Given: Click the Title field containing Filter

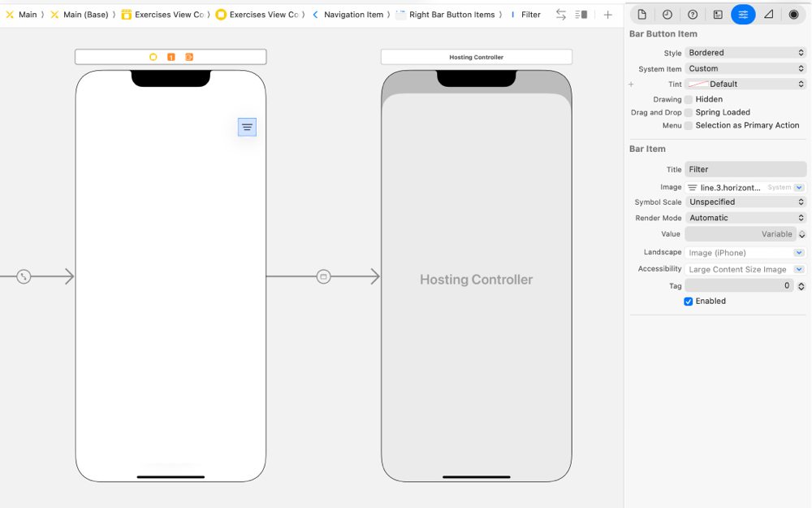Looking at the screenshot, I should point(745,169).
